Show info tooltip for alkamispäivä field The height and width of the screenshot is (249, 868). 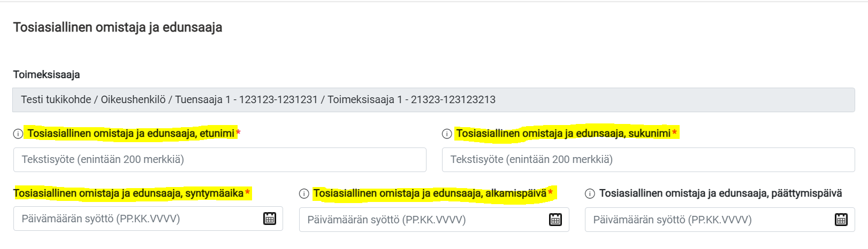pos(304,194)
